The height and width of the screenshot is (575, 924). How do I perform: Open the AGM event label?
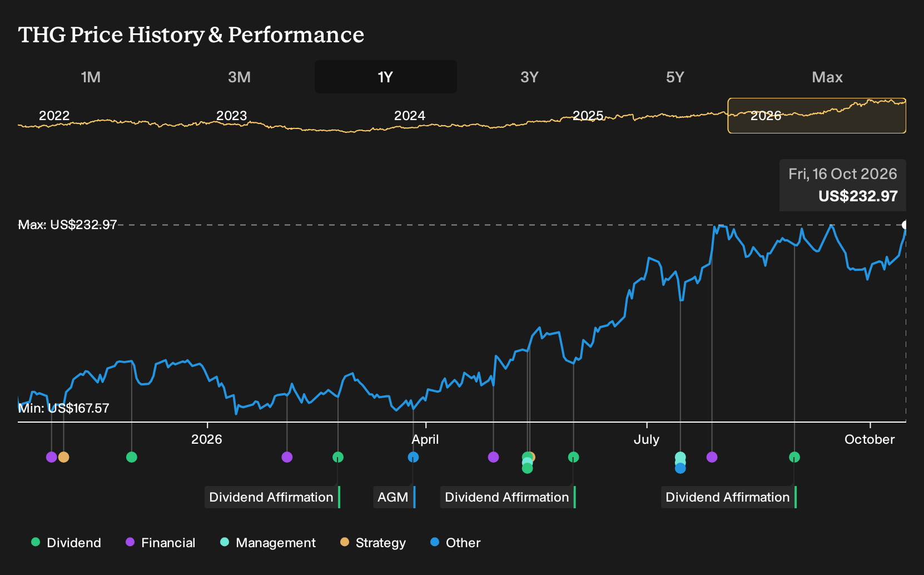[394, 497]
